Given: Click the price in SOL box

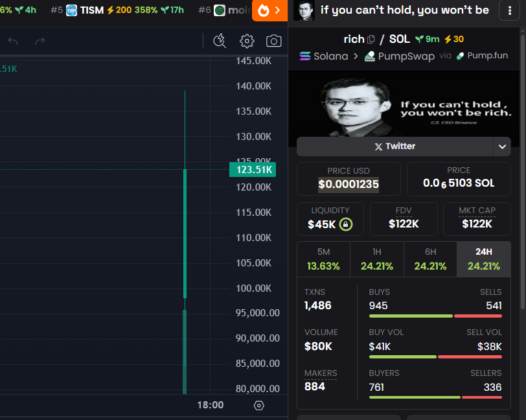Looking at the screenshot, I should click(x=459, y=179).
